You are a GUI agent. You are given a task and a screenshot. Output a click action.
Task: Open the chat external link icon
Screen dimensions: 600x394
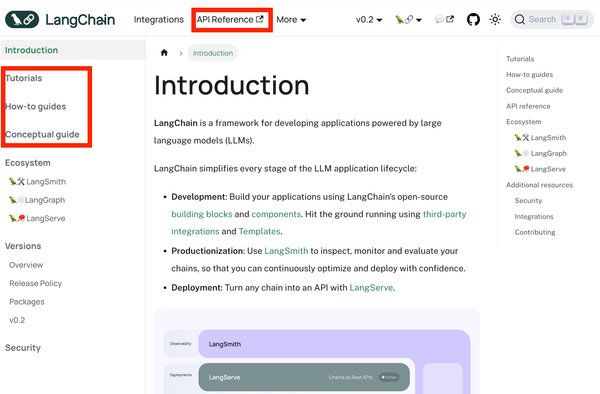pyautogui.click(x=445, y=20)
